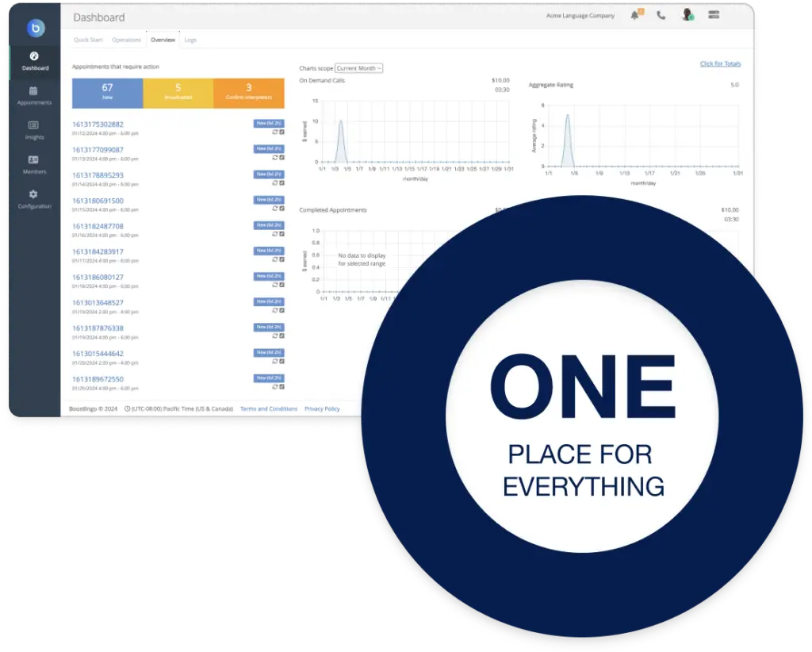The width and height of the screenshot is (812, 652).
Task: Click refresh icon for appointment 1613177099087
Action: point(275,157)
